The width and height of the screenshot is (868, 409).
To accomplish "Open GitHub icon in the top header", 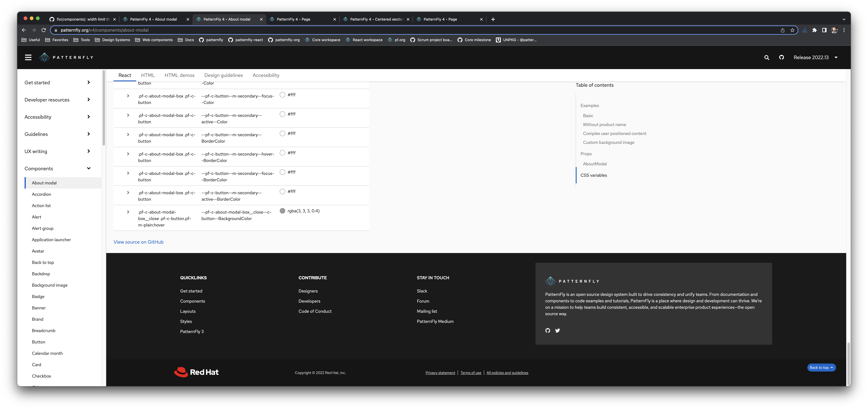I will click(x=781, y=57).
